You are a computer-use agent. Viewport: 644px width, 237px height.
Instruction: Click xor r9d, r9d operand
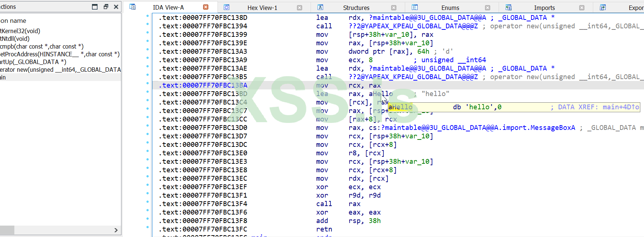click(x=365, y=195)
